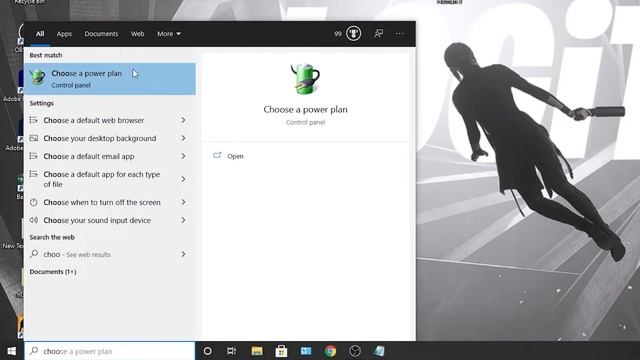Expand arrow for 'Choose your desktop background'

coord(183,138)
